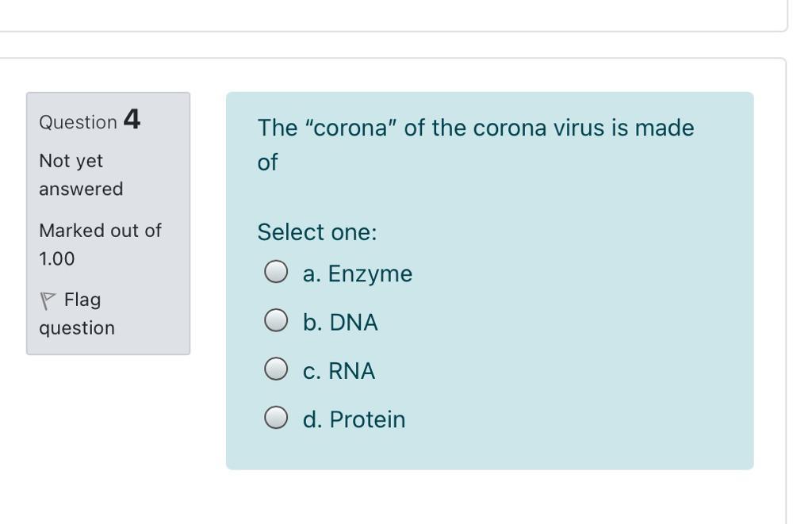Mark the Protein radio button
Viewport: 812px width, 524px height.
pos(275,418)
